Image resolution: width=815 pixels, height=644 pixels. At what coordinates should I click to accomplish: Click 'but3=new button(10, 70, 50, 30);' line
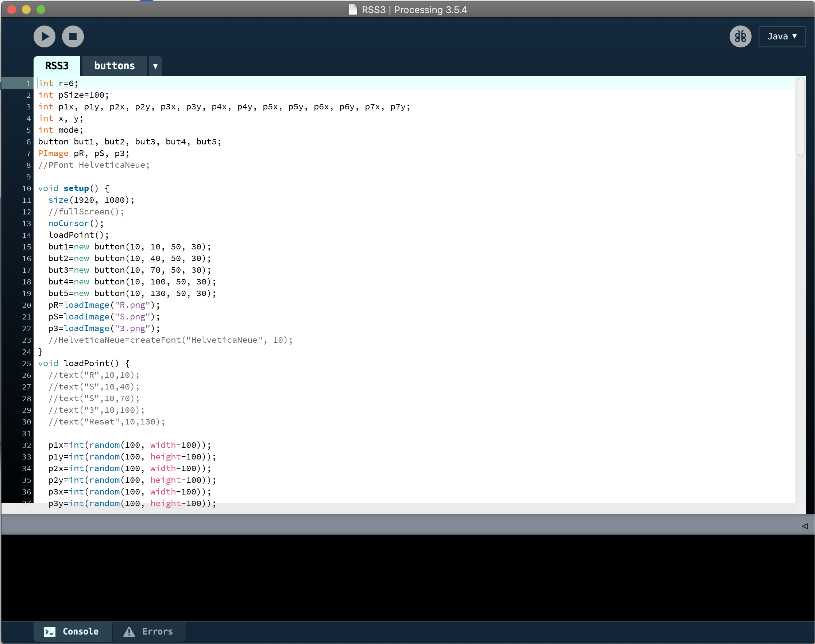click(130, 270)
